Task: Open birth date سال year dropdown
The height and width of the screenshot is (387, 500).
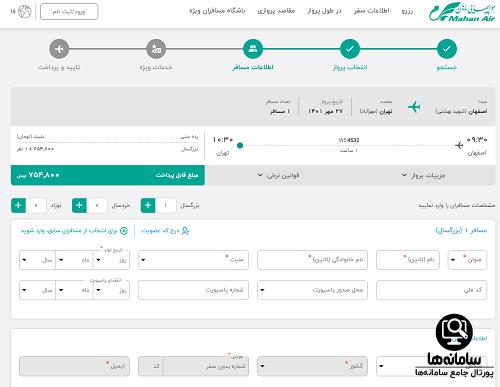Action: pos(37,260)
